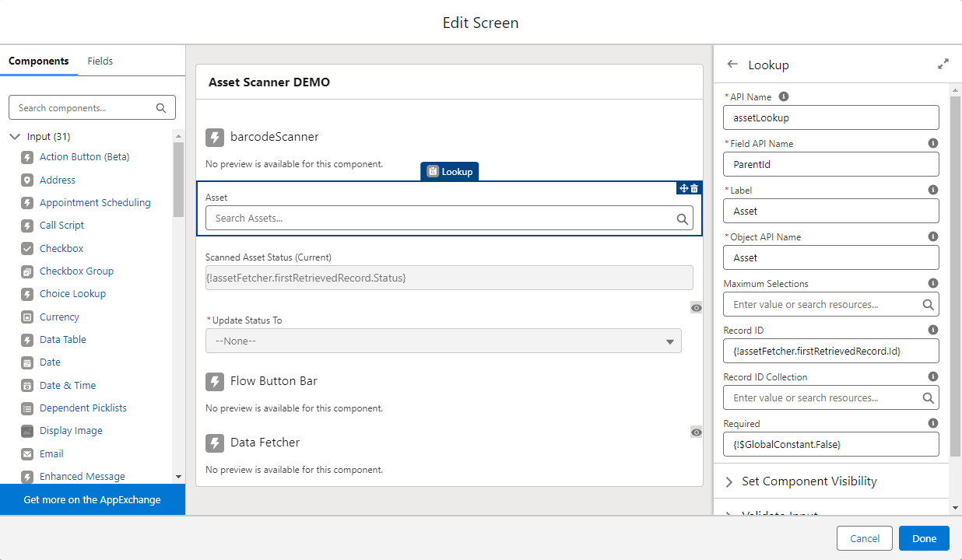The image size is (962, 560).
Task: Click the Date component calendar icon
Action: pos(26,362)
